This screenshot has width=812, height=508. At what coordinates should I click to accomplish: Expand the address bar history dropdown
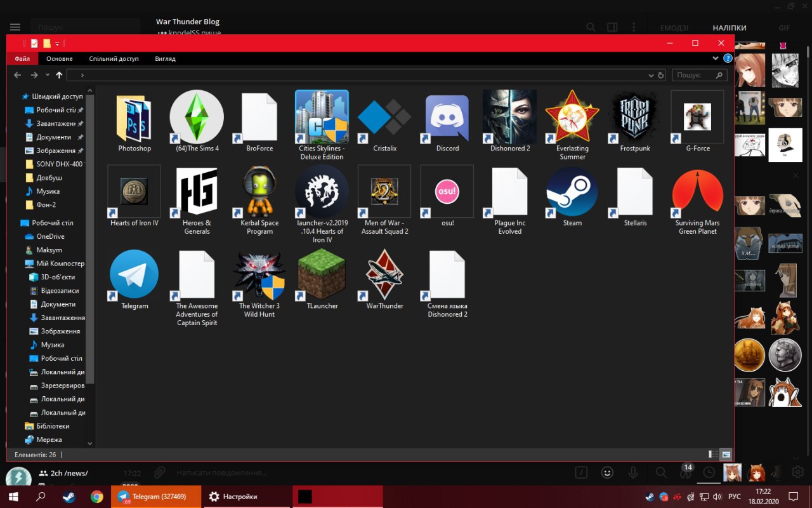651,75
